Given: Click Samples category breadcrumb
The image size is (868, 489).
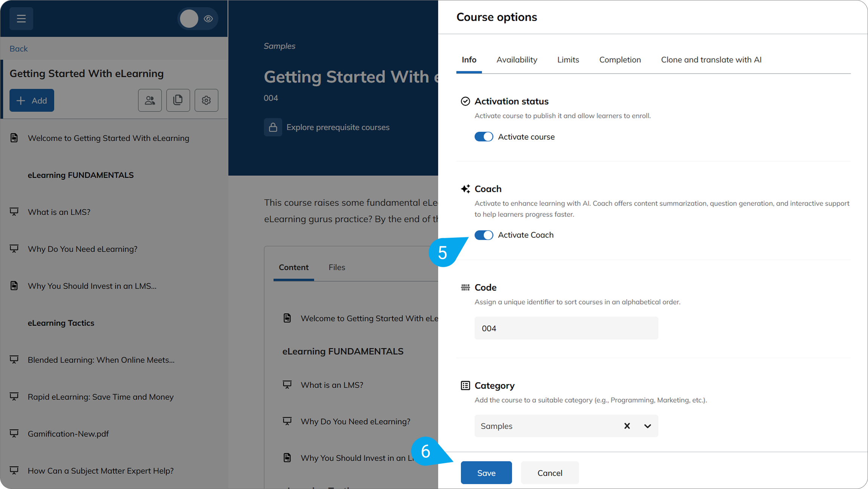Looking at the screenshot, I should [279, 46].
